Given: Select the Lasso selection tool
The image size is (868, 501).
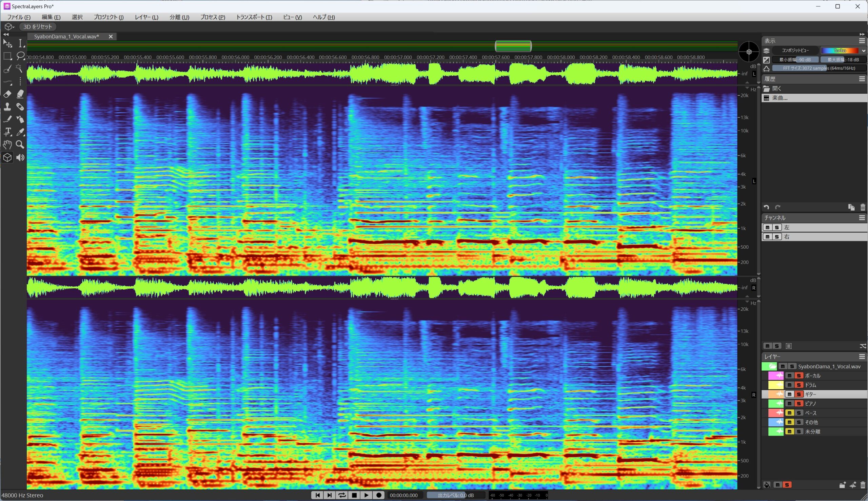Looking at the screenshot, I should (x=20, y=56).
